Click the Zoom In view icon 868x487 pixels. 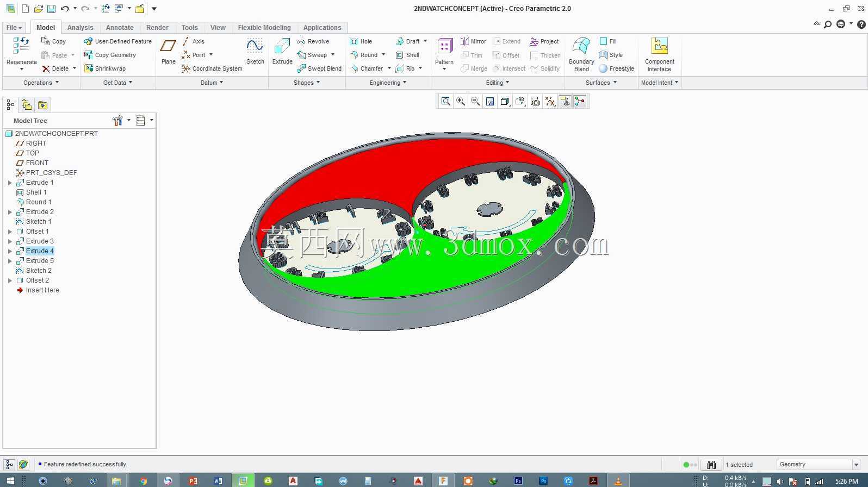coord(461,101)
